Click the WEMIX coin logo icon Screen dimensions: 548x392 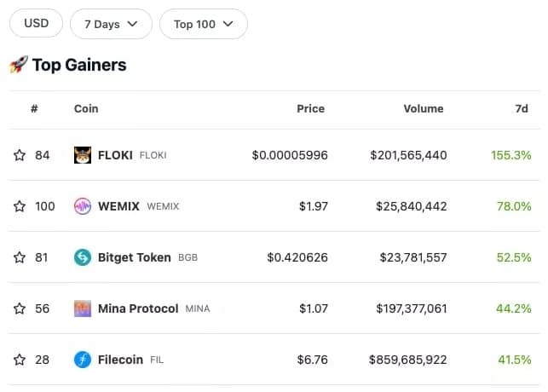83,206
